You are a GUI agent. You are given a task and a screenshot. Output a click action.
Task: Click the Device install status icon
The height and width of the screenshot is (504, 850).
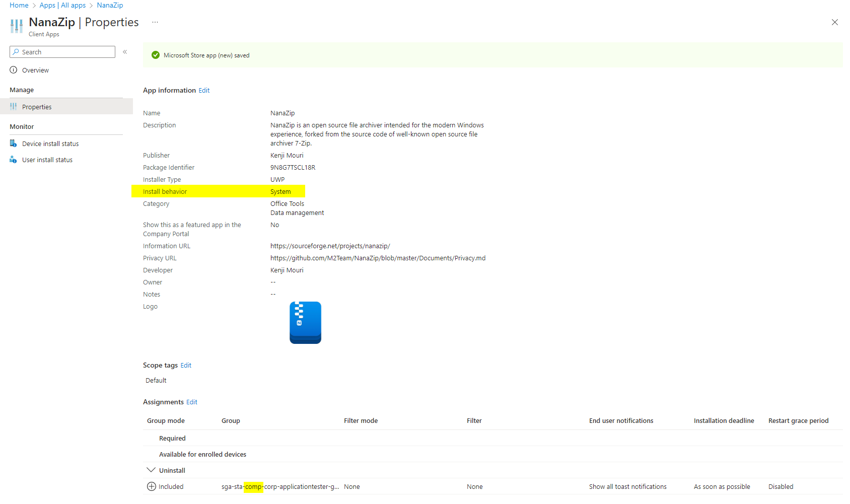tap(14, 143)
